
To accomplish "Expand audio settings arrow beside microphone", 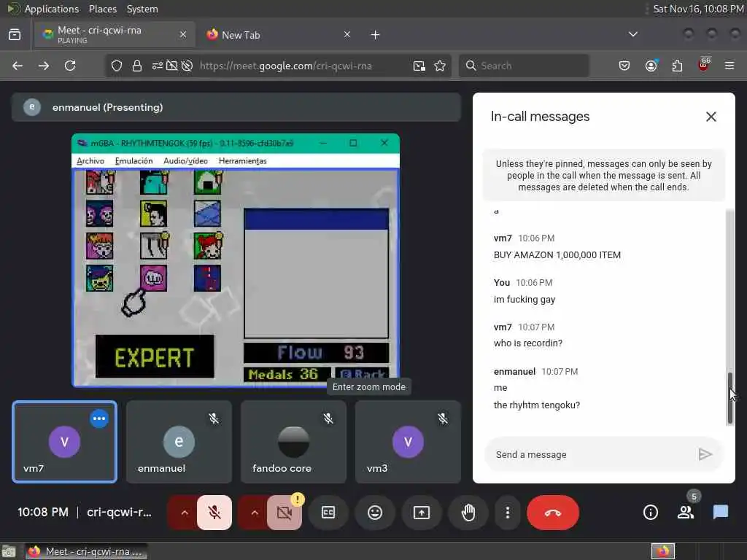I will pos(185,513).
